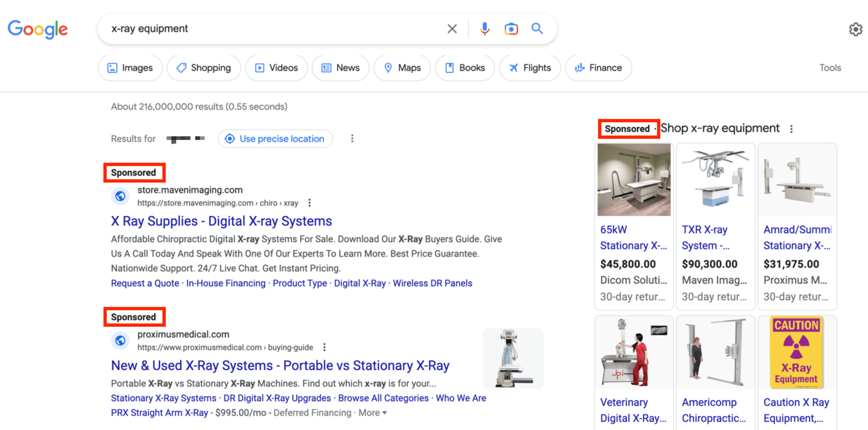The width and height of the screenshot is (868, 430).
Task: Start voice search with microphone icon
Action: 484,29
